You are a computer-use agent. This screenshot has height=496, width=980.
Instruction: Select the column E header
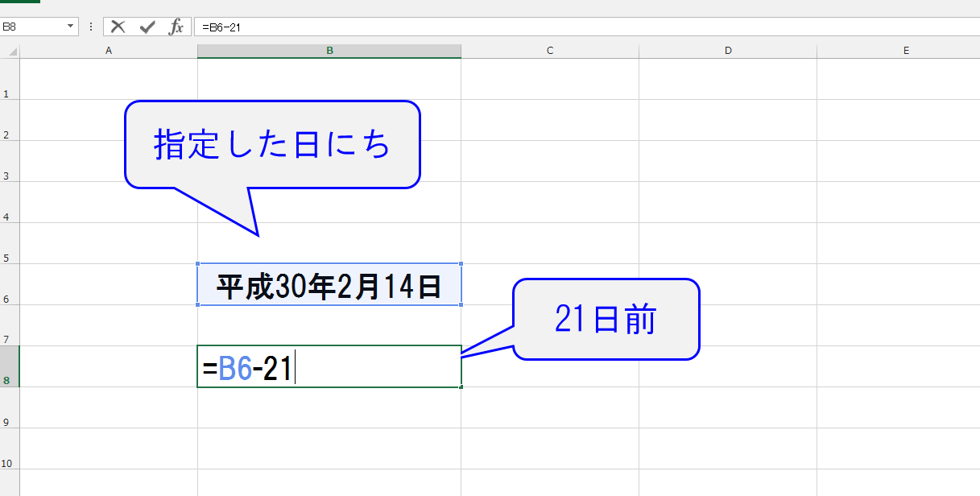click(906, 51)
